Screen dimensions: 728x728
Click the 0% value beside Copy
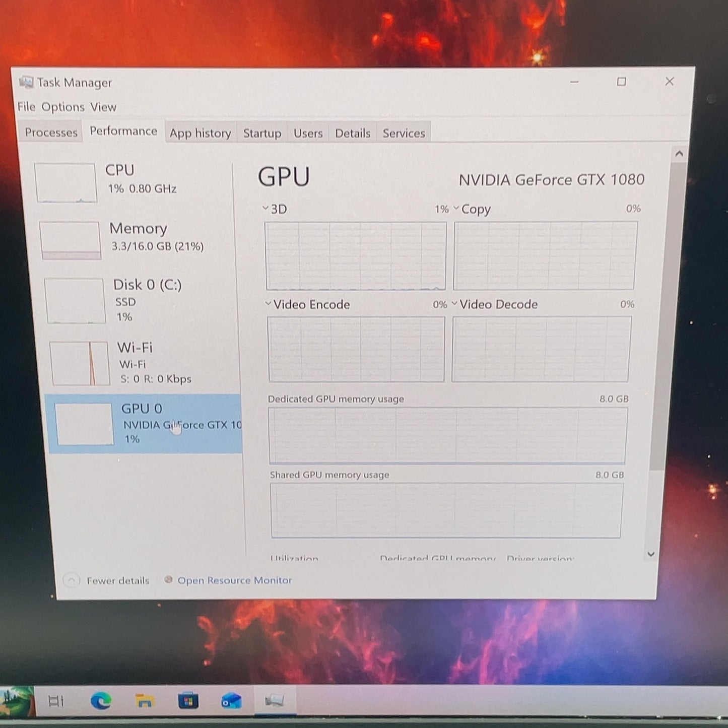pyautogui.click(x=633, y=209)
